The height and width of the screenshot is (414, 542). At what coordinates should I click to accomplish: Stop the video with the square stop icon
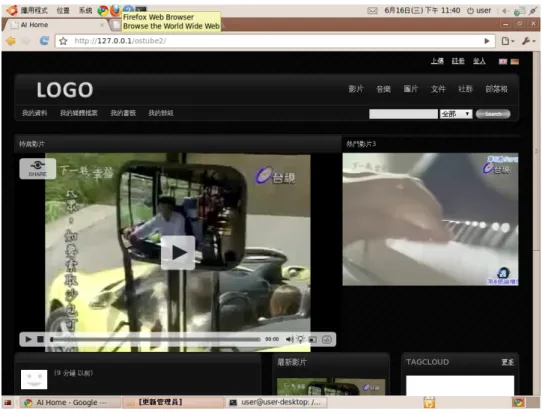pos(40,339)
